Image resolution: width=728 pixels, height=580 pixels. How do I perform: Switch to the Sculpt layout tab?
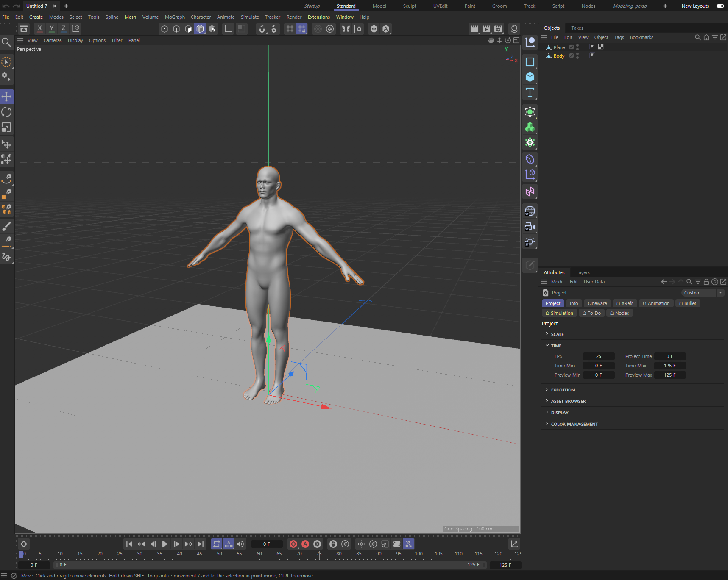pos(410,6)
